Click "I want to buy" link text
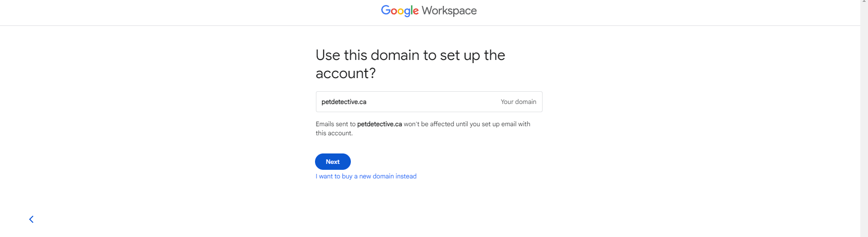Image resolution: width=868 pixels, height=237 pixels. 334,176
